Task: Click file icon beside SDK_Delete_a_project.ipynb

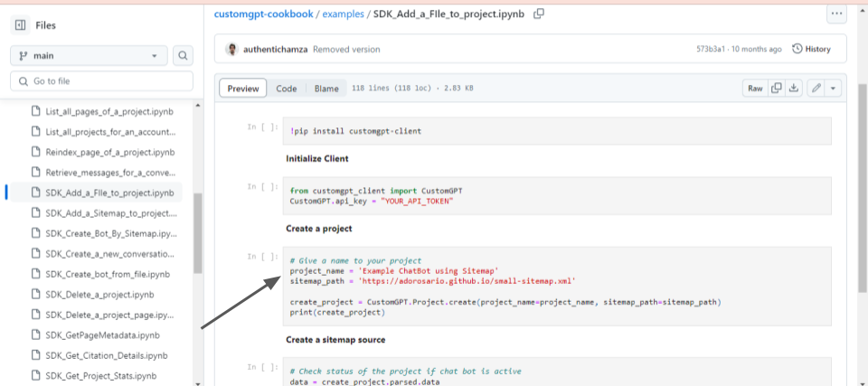Action: point(35,294)
